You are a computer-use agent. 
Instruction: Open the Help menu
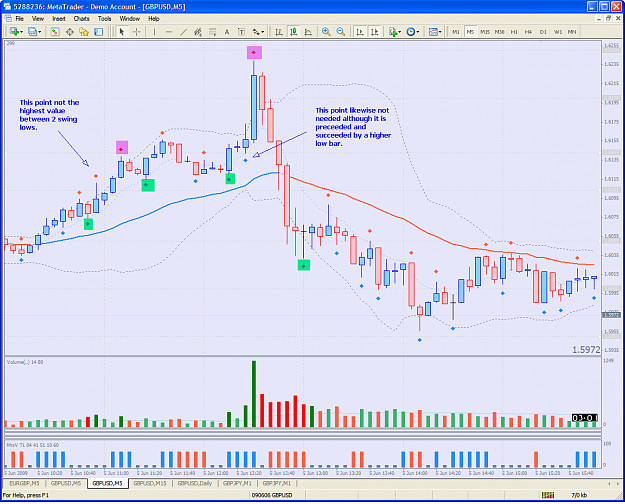pyautogui.click(x=154, y=19)
